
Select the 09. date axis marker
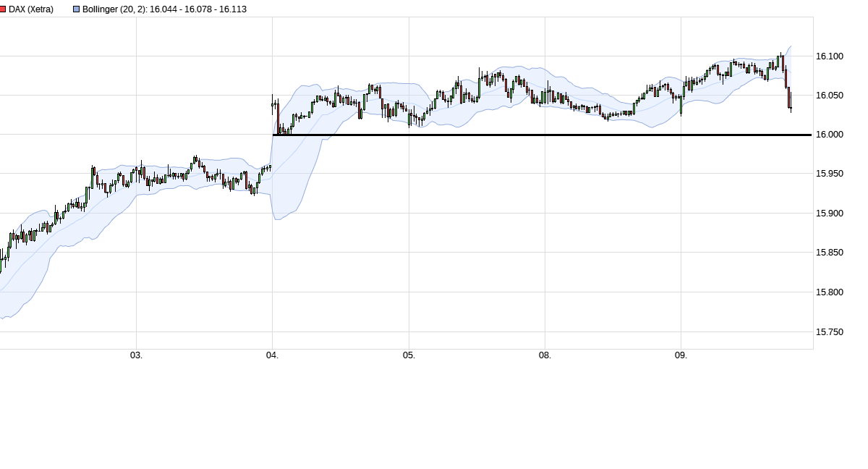pos(681,355)
